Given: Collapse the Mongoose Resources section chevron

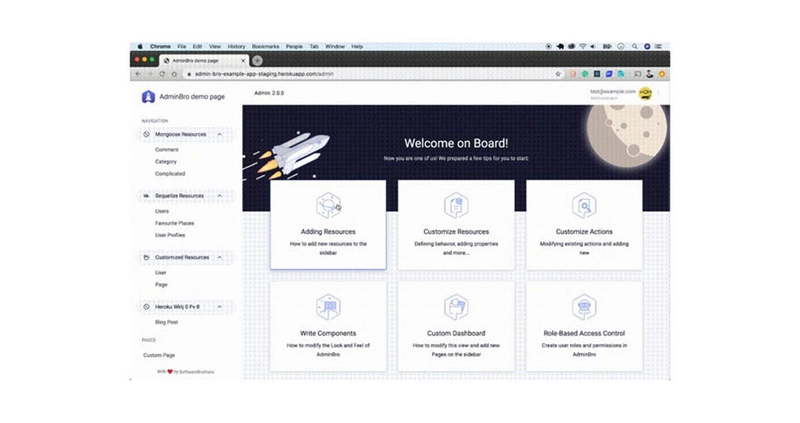Looking at the screenshot, I should pyautogui.click(x=219, y=134).
